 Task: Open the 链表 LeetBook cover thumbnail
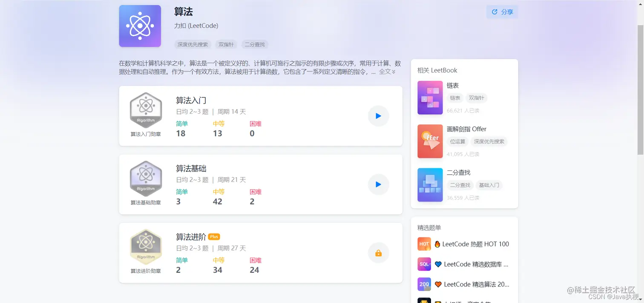tap(430, 98)
